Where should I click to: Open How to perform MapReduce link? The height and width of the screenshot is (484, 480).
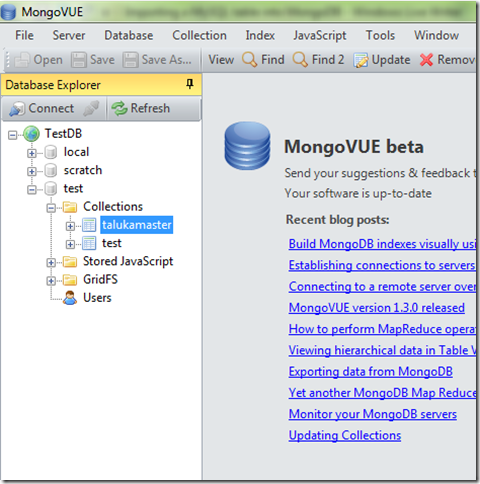(382, 329)
